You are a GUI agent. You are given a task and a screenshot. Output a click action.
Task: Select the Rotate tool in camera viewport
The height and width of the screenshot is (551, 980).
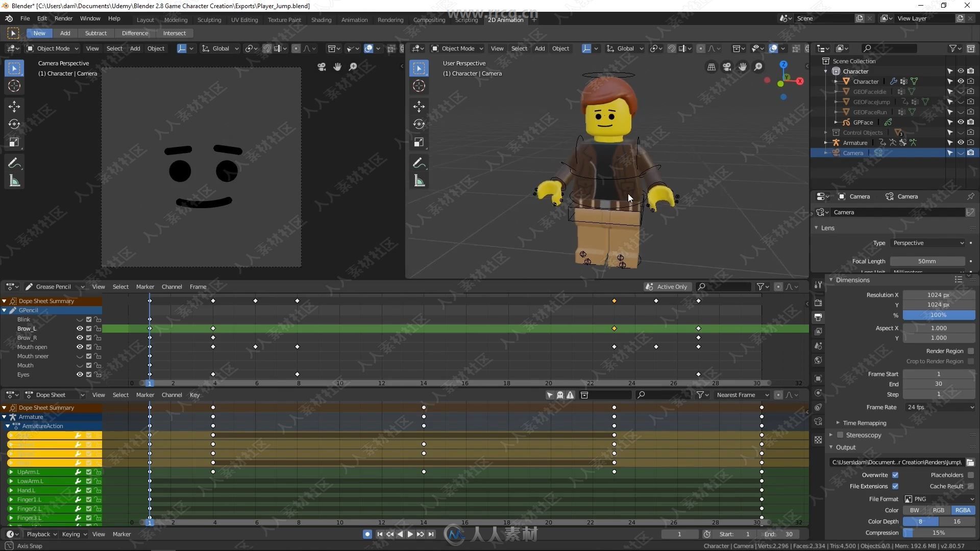coord(14,124)
